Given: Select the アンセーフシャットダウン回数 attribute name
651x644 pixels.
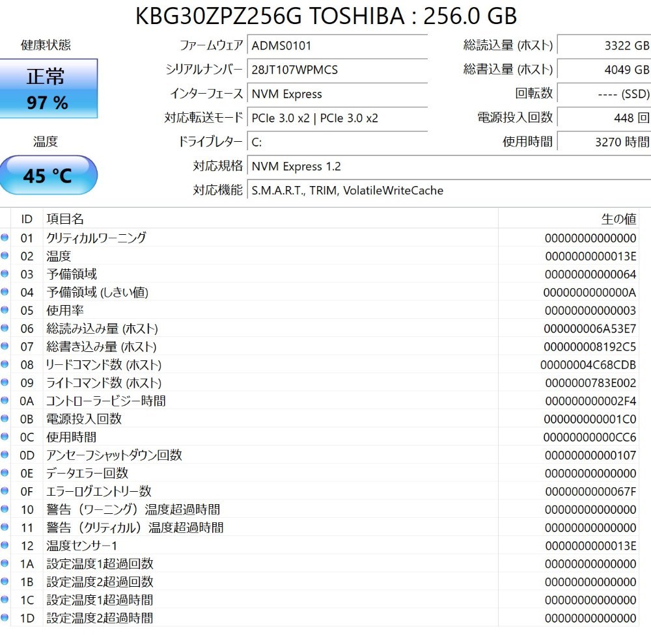Looking at the screenshot, I should click(x=114, y=455).
